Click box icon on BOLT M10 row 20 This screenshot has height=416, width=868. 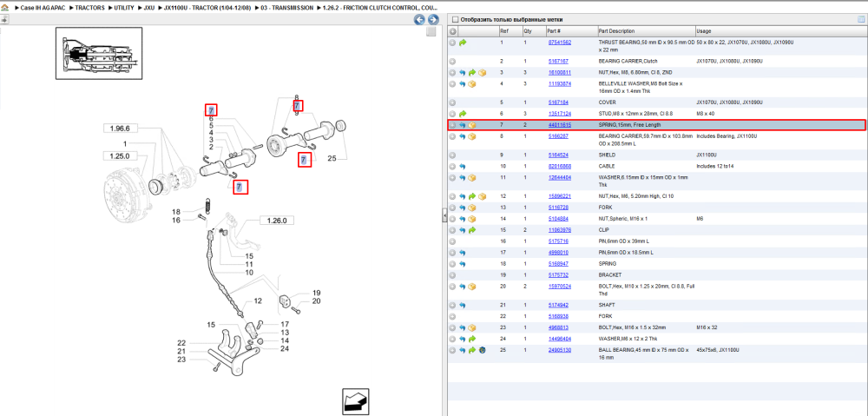(472, 287)
